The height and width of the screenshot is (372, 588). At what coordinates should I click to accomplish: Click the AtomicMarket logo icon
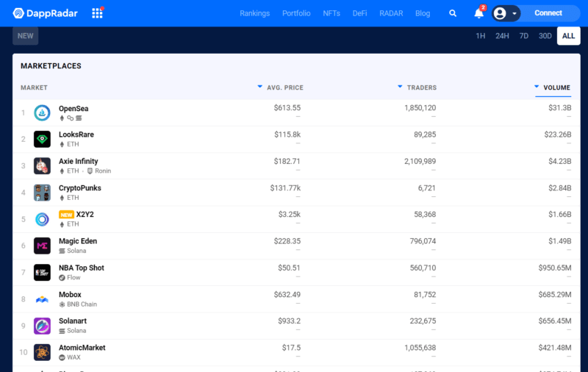click(42, 352)
